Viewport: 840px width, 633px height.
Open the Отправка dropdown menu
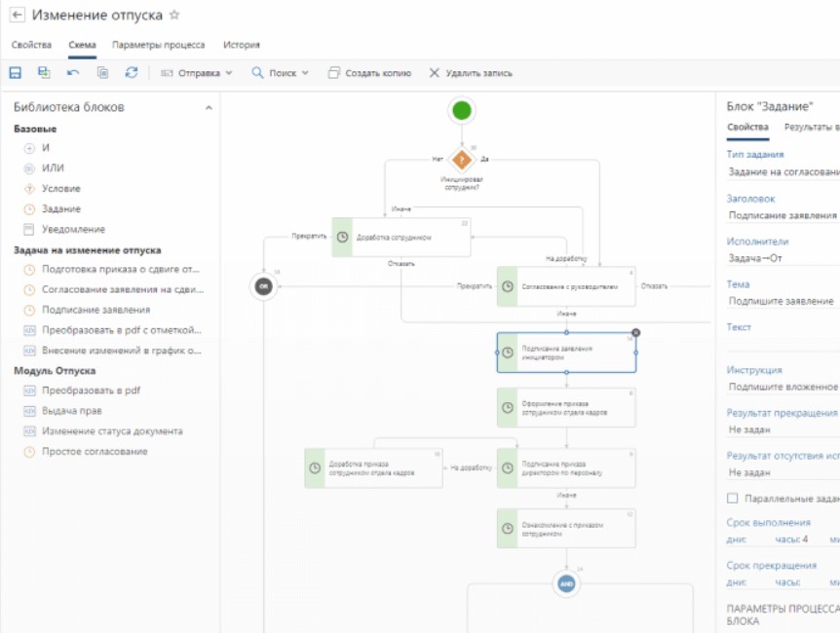pos(197,73)
